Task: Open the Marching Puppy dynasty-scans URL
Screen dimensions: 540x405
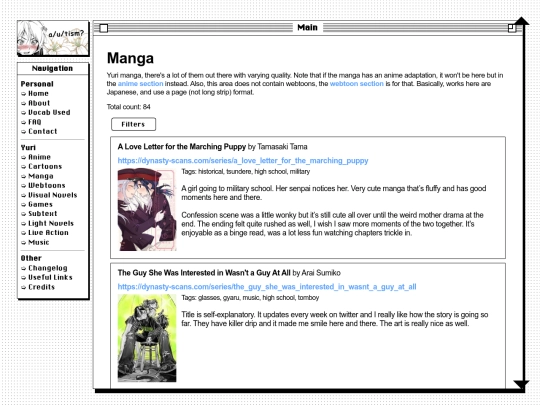Action: (x=243, y=161)
